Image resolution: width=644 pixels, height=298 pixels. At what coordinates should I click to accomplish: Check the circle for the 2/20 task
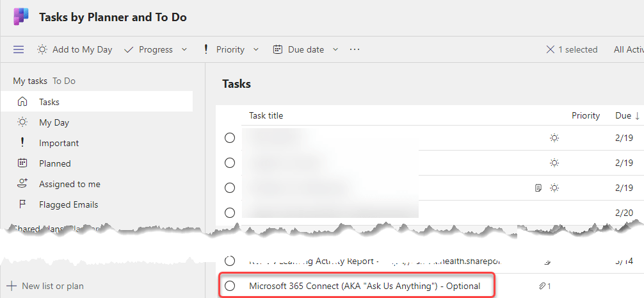230,212
